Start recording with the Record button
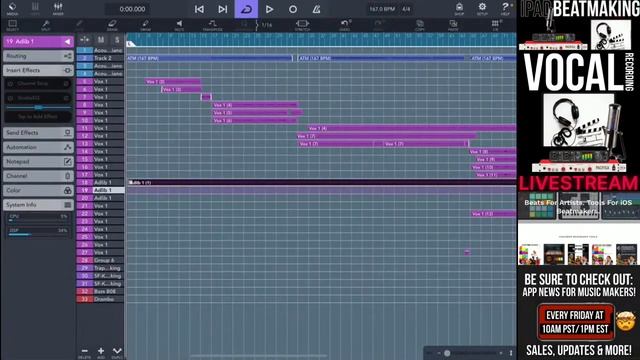 click(x=293, y=9)
